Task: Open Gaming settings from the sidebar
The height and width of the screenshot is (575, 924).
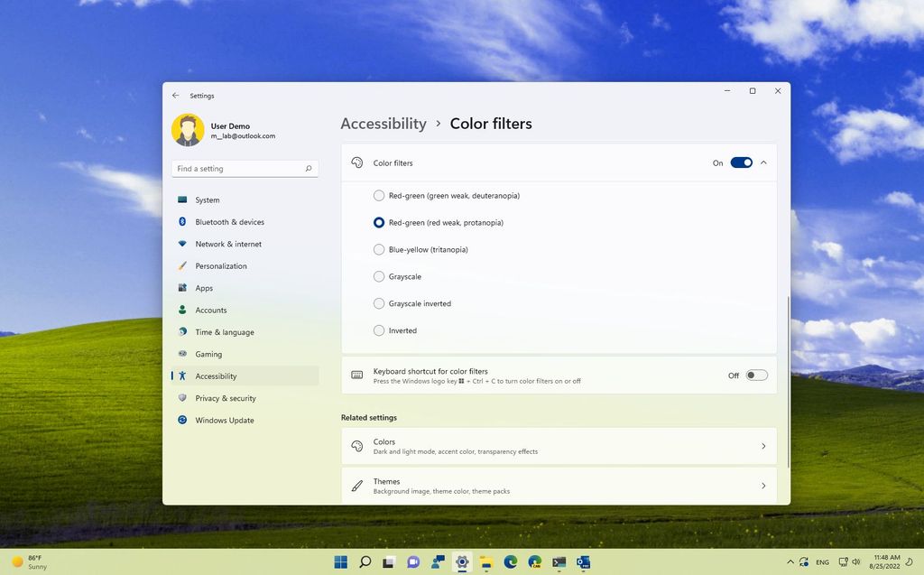Action: click(208, 354)
